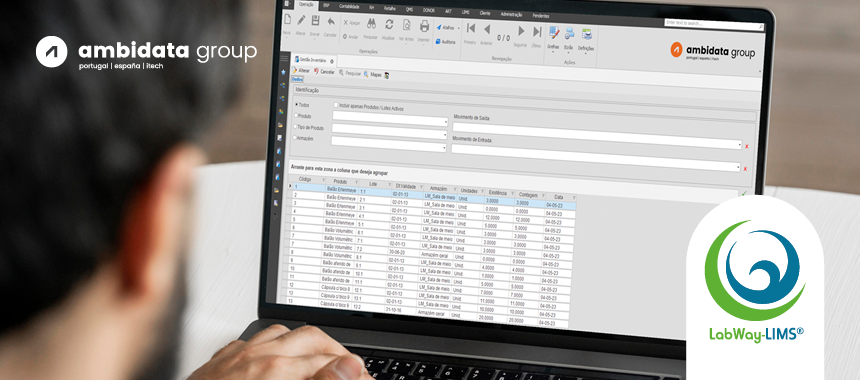Jump to the last record with Último icon
Image resolution: width=860 pixels, height=380 pixels.
537,31
